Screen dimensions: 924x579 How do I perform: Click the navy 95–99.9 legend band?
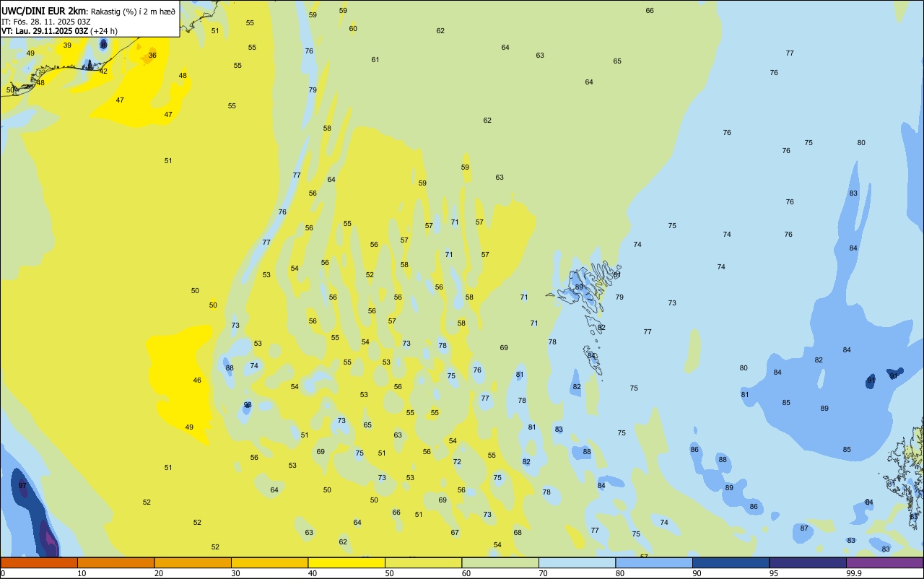[808, 562]
